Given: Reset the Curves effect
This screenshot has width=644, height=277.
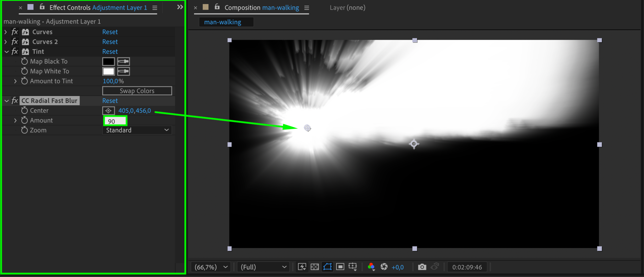Looking at the screenshot, I should click(110, 32).
